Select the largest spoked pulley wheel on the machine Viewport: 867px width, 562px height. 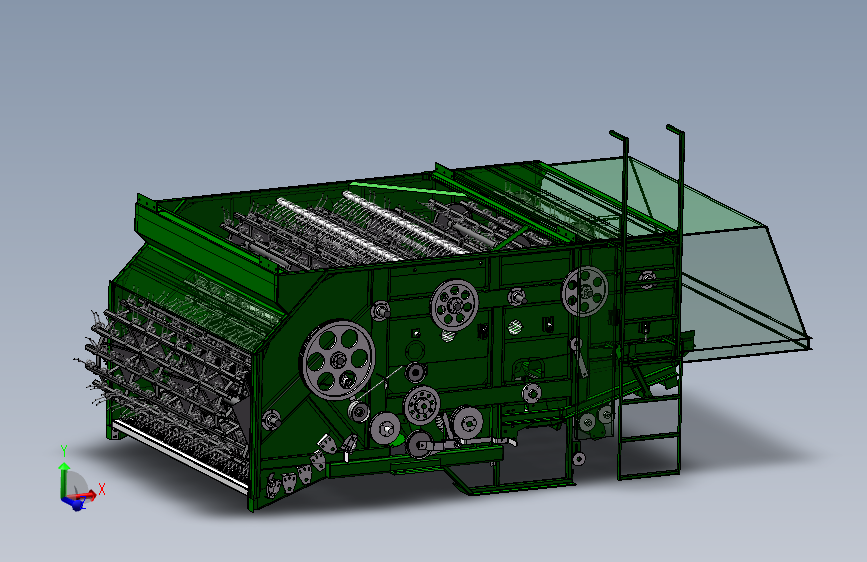(x=338, y=360)
